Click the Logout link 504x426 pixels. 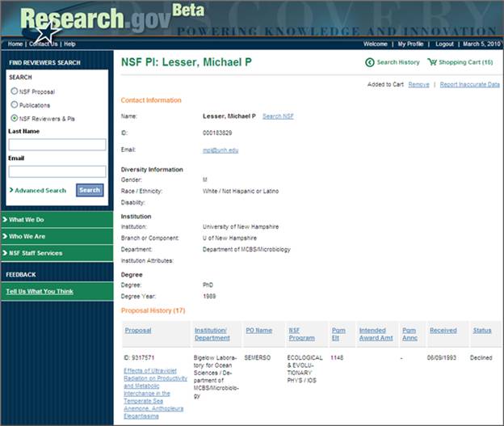coord(444,44)
